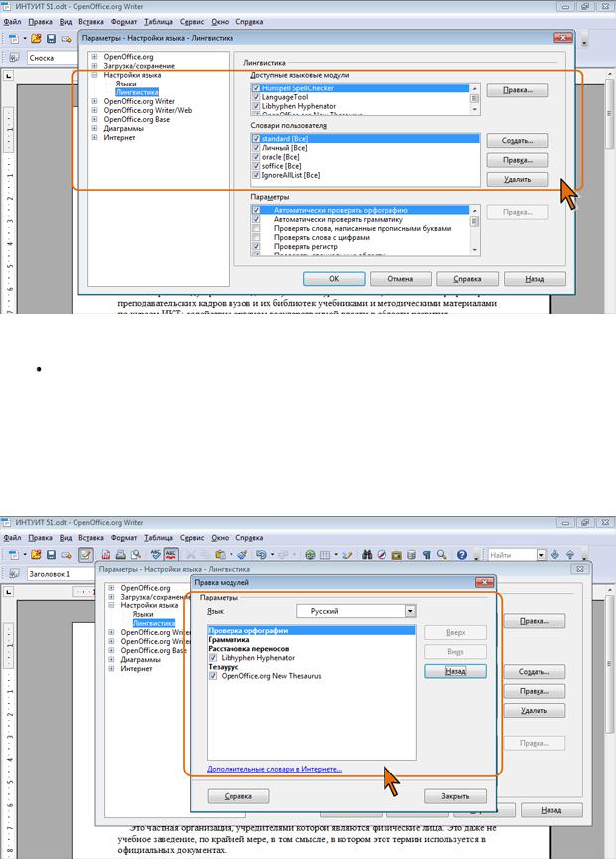
Task: Click the Find Previous up-arrow beside Найти
Action: (x=570, y=555)
